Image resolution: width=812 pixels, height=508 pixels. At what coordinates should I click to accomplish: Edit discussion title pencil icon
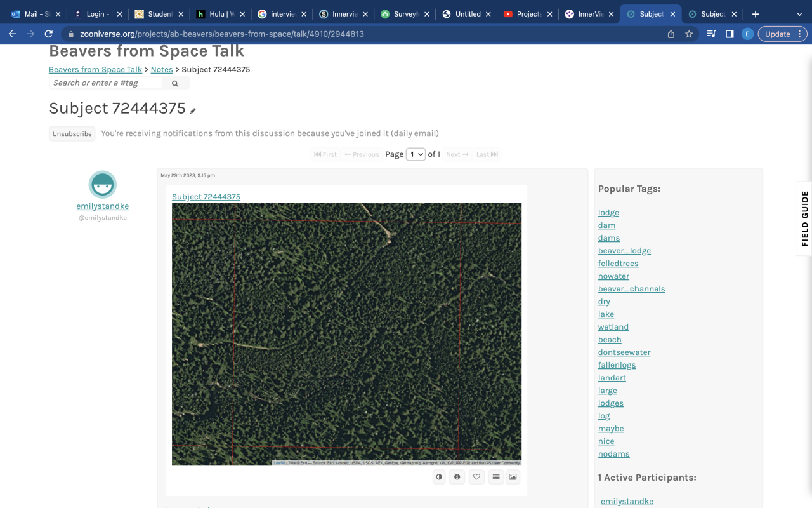click(193, 111)
